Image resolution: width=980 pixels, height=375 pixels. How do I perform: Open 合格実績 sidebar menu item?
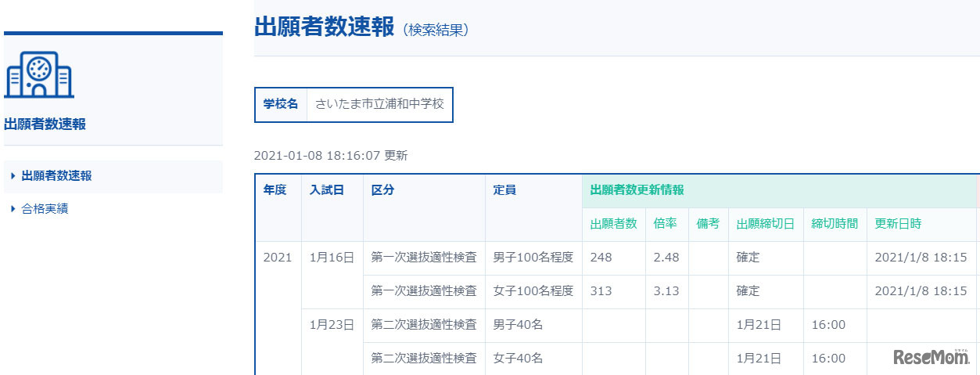45,209
